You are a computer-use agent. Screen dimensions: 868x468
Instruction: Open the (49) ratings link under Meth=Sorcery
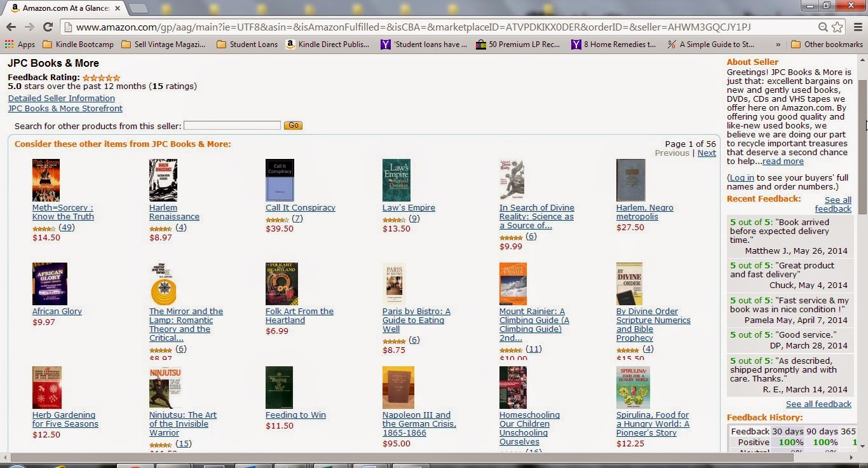(67, 228)
